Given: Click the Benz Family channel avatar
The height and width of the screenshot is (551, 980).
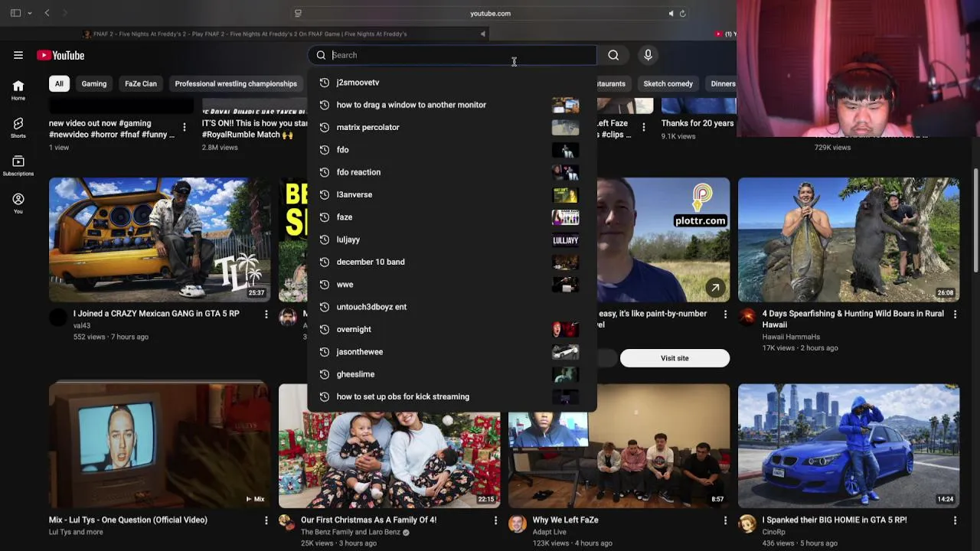Looking at the screenshot, I should (288, 523).
